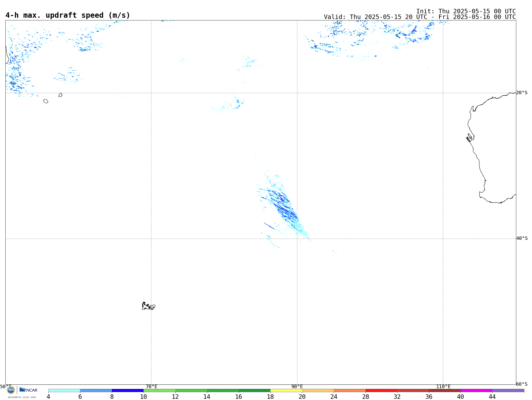This screenshot has height=400, width=532.
Task: Click the light green 10–12 colorbar swatch
Action: tap(159, 391)
